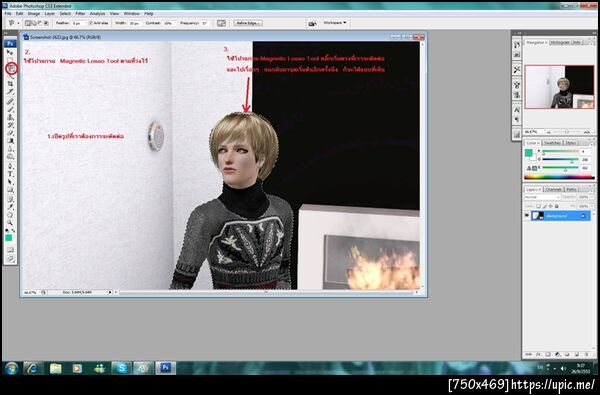Image resolution: width=600 pixels, height=395 pixels.
Task: Click the color spectrum ramp in Color panel
Action: point(559,177)
